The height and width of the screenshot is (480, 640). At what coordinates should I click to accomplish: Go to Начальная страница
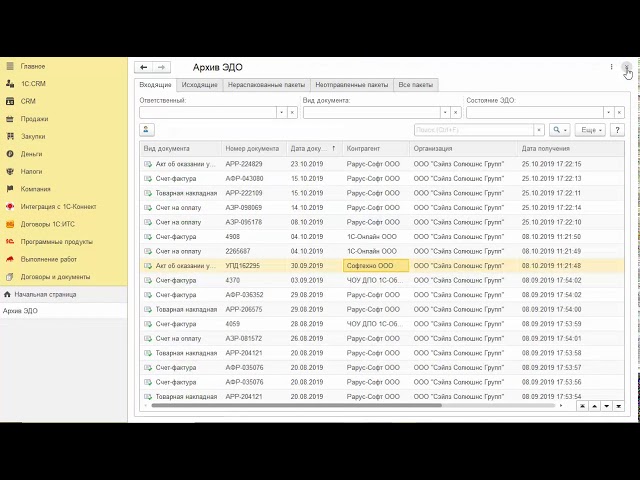point(45,294)
